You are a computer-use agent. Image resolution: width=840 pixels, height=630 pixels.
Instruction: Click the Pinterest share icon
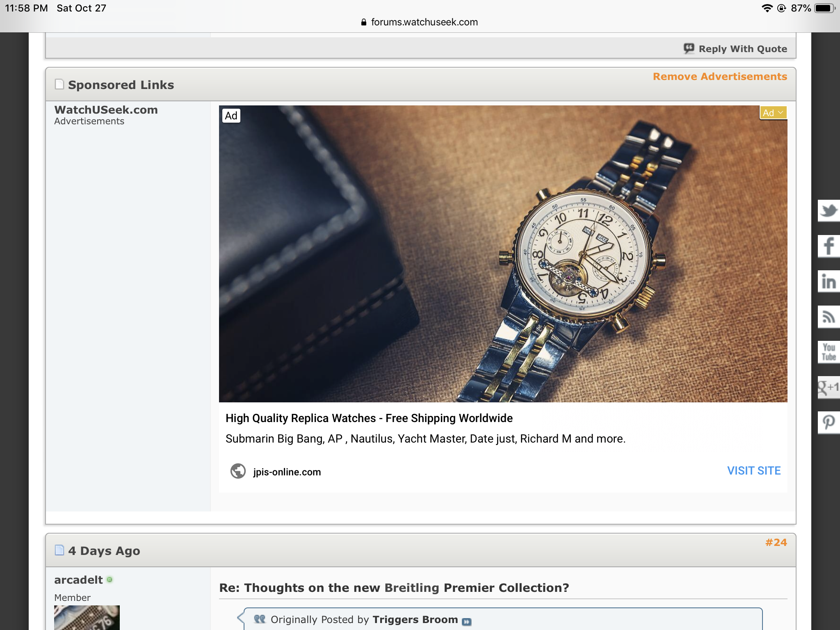829,422
